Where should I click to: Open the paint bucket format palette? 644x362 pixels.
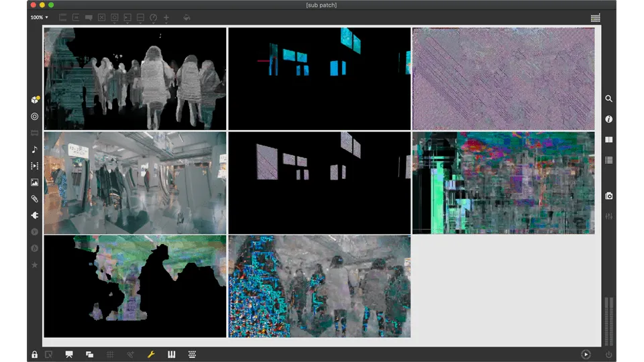click(x=186, y=17)
